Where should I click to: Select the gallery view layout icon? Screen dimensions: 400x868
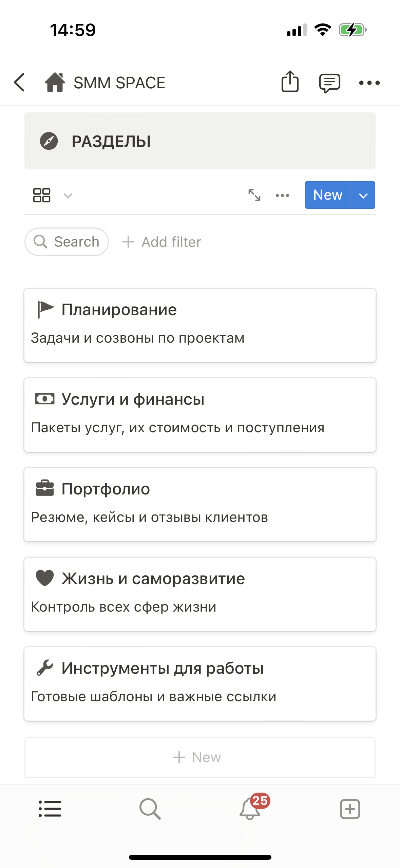coord(41,195)
